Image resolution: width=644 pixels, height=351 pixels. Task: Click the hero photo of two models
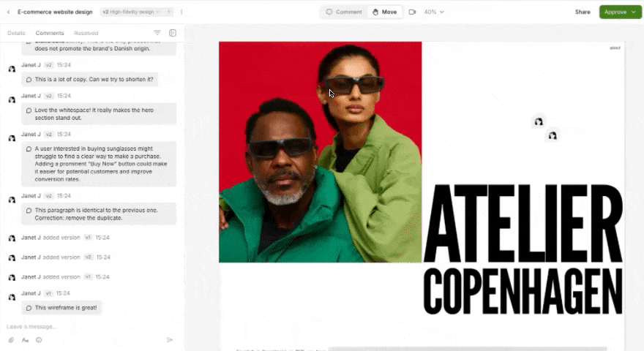321,152
